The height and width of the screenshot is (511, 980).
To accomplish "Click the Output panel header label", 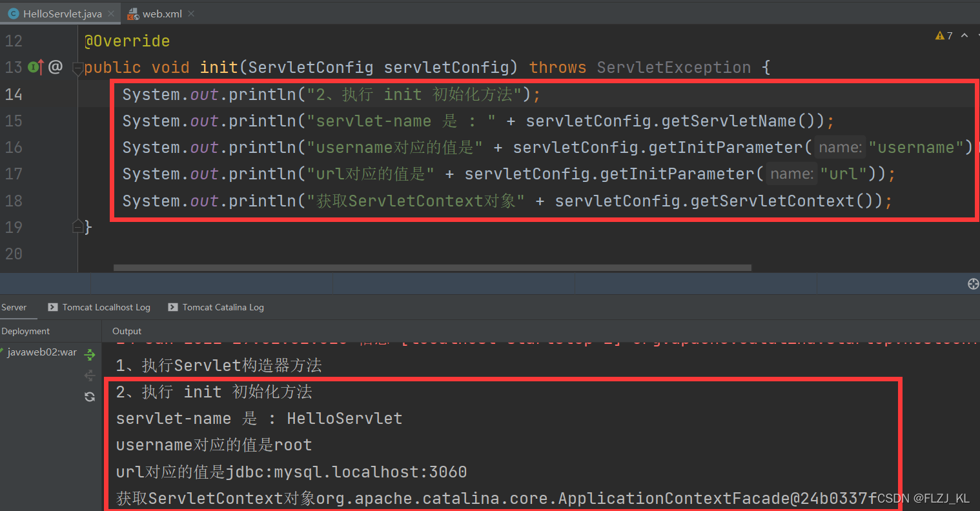I will coord(127,331).
